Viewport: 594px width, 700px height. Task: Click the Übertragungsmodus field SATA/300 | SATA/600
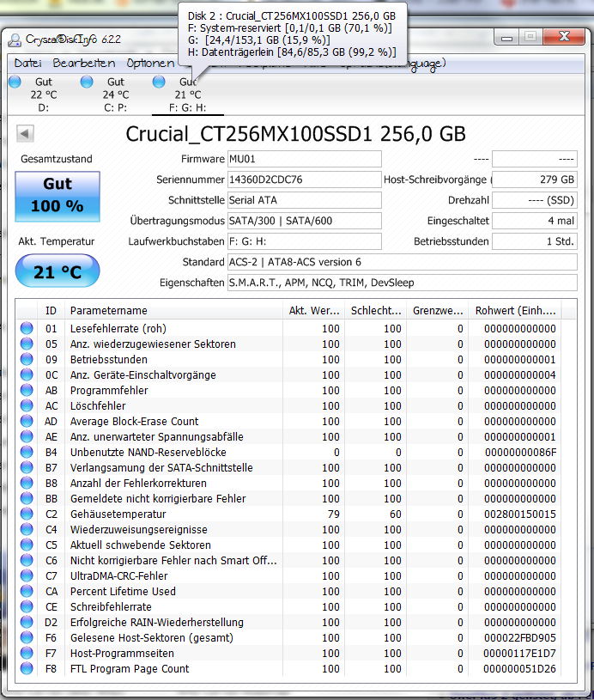click(x=305, y=221)
